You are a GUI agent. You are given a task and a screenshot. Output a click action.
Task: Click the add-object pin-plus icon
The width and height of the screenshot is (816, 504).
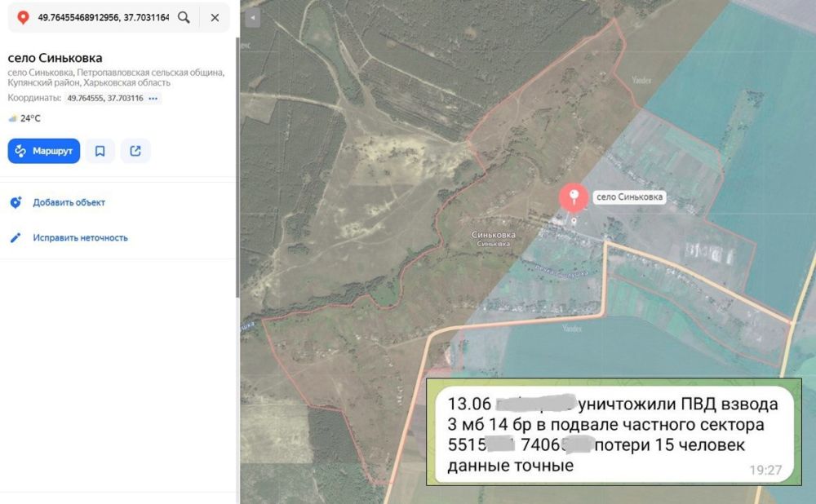(15, 203)
